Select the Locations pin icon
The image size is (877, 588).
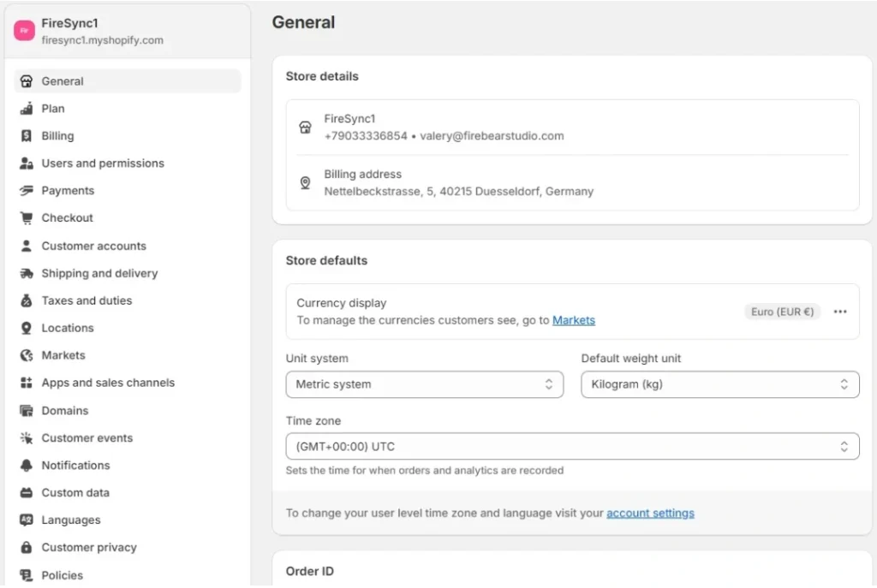click(x=28, y=328)
